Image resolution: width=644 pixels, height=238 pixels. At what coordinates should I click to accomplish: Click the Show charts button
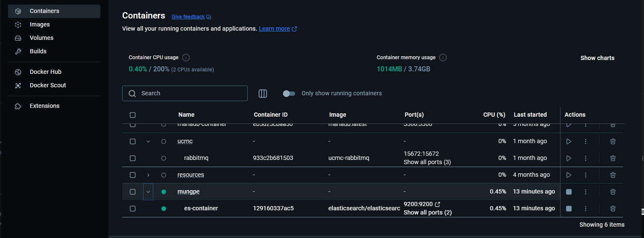pyautogui.click(x=597, y=58)
